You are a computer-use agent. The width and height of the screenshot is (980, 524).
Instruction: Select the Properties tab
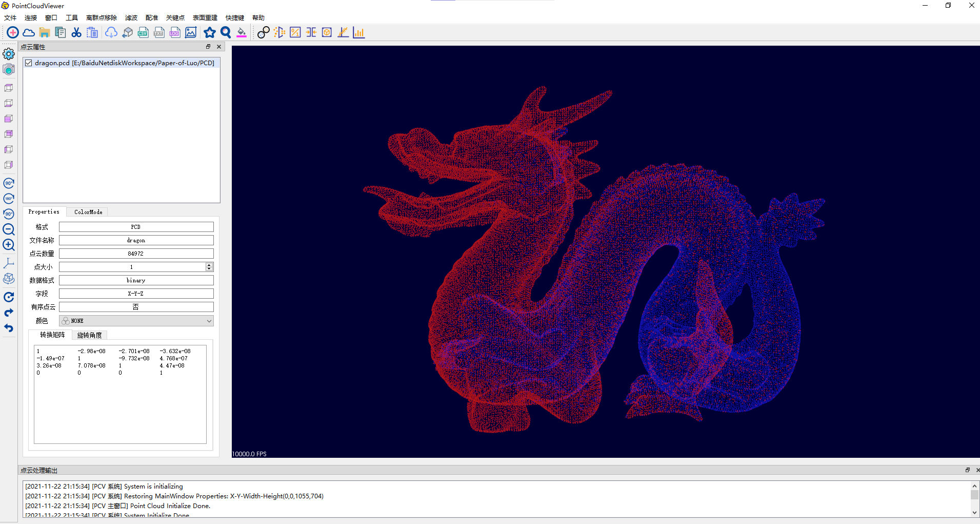(44, 211)
